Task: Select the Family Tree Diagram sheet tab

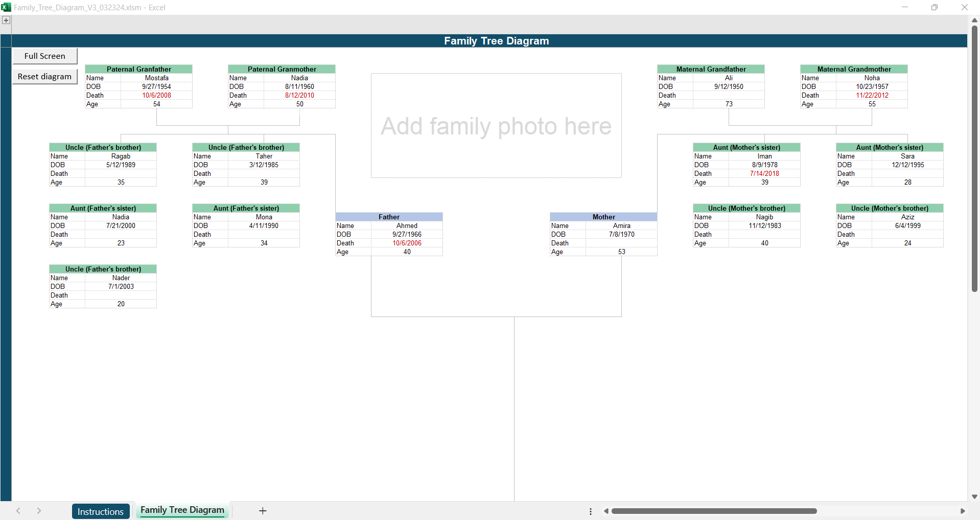Action: [x=182, y=510]
